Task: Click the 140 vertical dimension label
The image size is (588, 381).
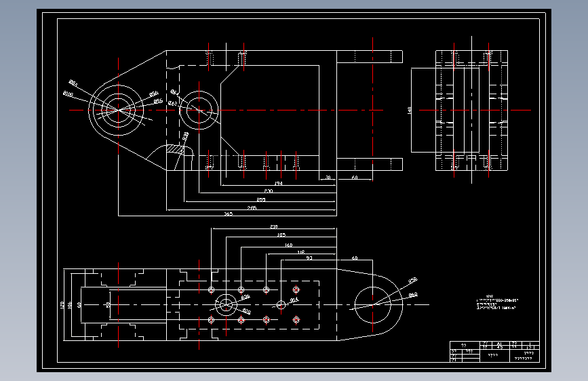Action: tap(409, 111)
